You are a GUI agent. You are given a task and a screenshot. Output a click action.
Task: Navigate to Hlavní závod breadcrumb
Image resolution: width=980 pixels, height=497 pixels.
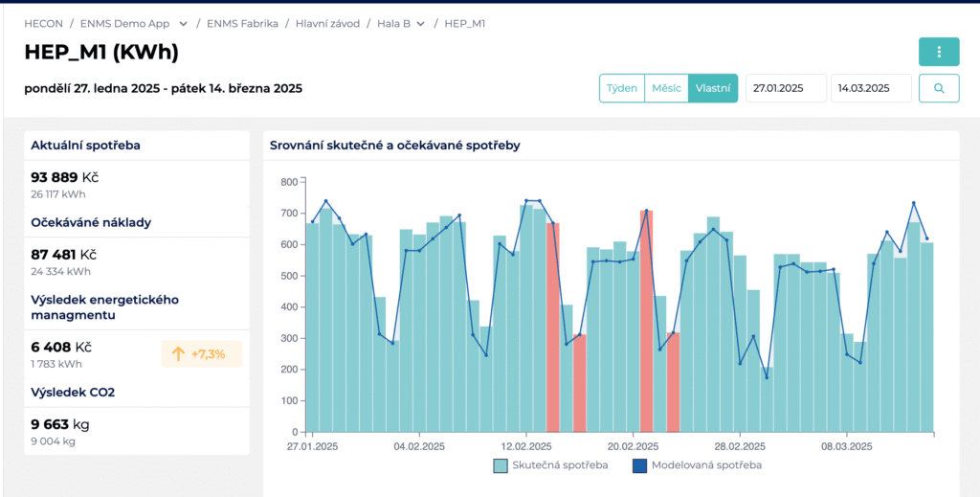[x=327, y=24]
